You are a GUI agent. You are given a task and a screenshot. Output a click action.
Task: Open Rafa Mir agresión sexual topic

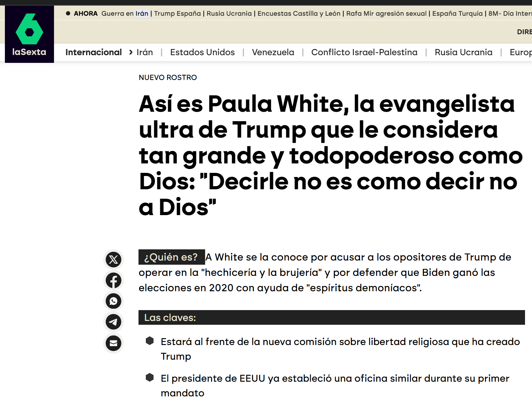[386, 14]
